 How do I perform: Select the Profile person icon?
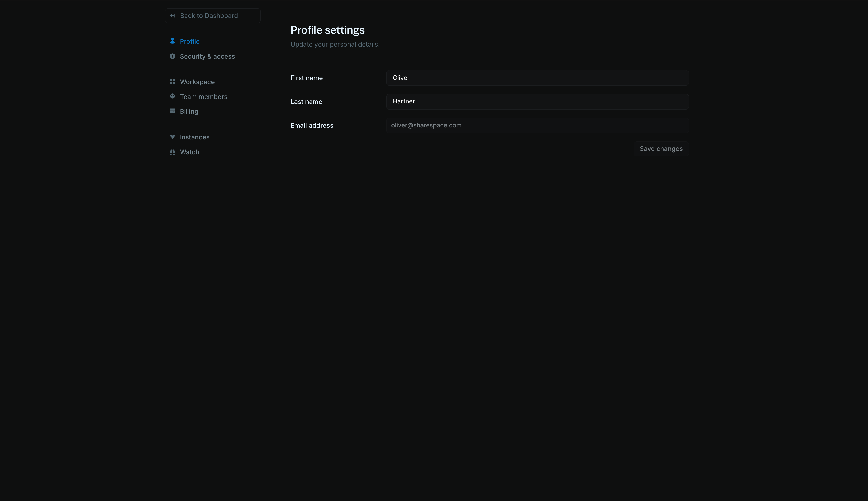(173, 41)
